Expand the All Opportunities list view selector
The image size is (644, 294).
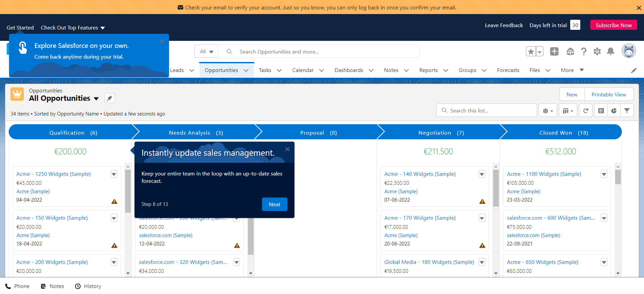96,98
